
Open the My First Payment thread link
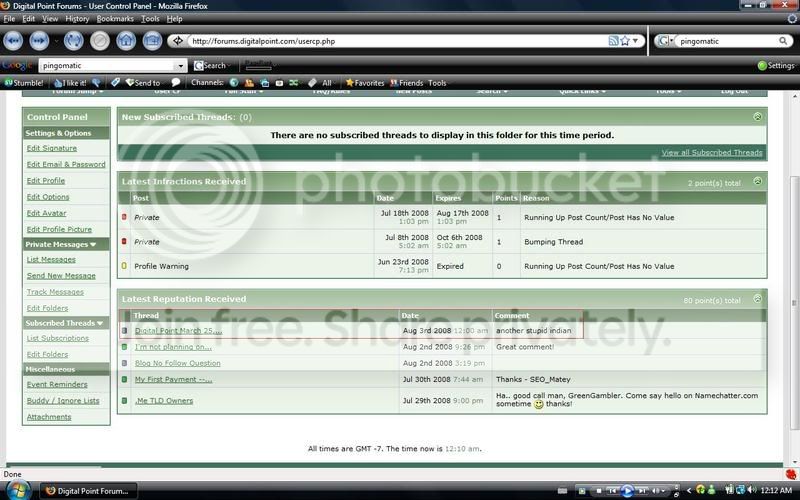173,379
